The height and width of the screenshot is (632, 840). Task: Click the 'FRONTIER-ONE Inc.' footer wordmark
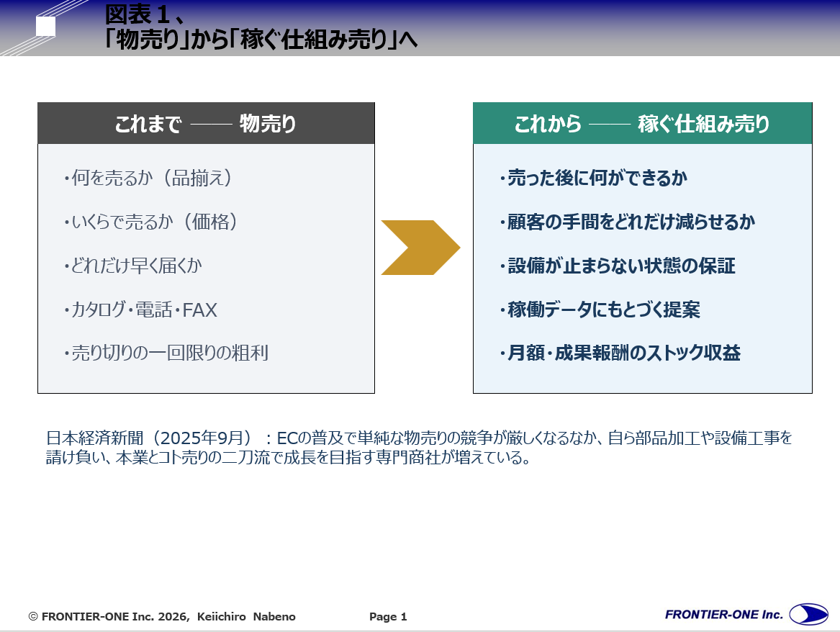click(723, 614)
